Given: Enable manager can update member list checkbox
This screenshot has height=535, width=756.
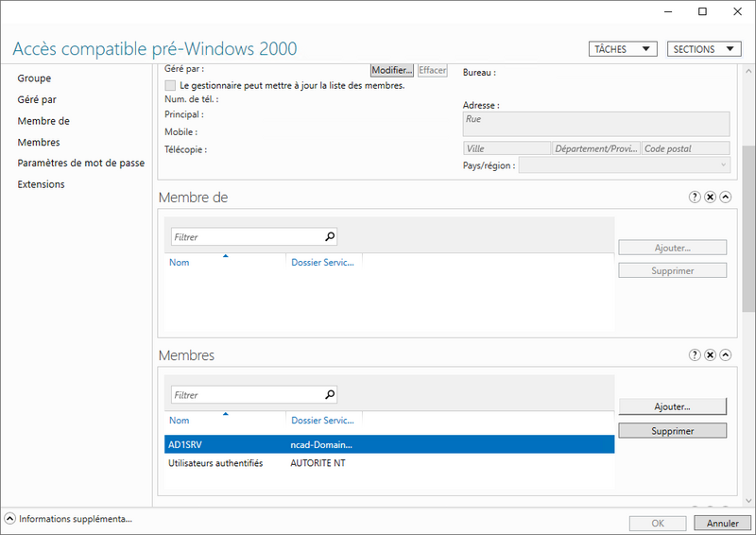Looking at the screenshot, I should point(170,85).
